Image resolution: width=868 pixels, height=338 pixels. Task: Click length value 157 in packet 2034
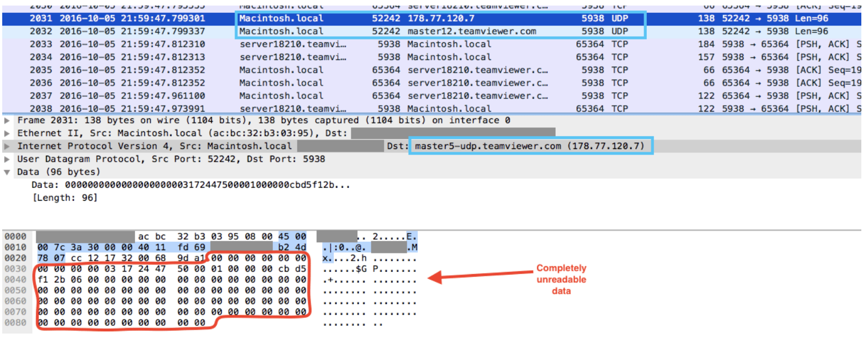click(x=706, y=57)
